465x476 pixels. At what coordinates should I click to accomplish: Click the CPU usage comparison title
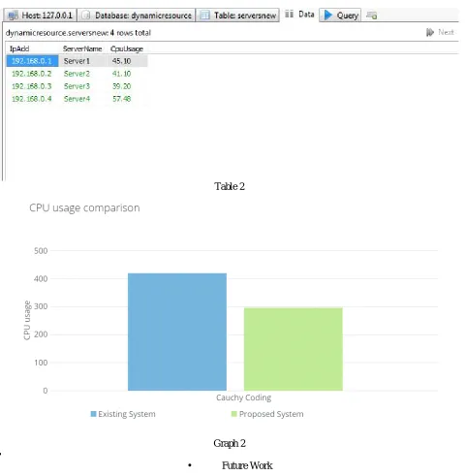pyautogui.click(x=84, y=207)
